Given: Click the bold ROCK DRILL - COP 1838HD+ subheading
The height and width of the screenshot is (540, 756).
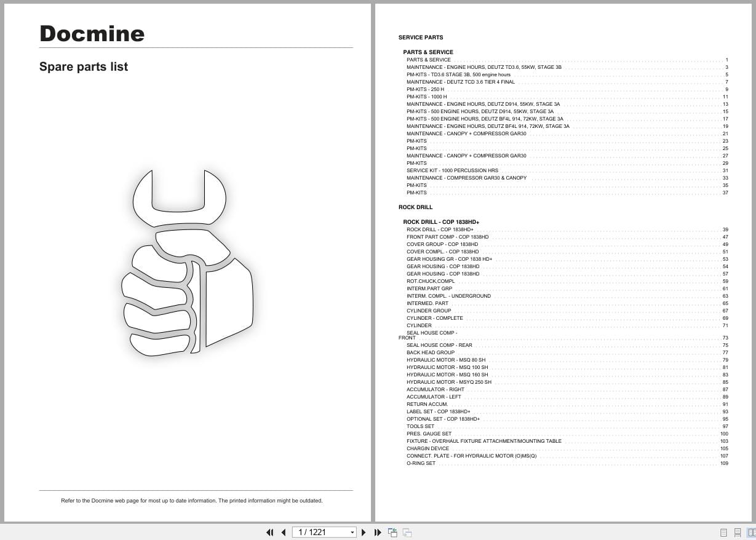Looking at the screenshot, I should (441, 222).
